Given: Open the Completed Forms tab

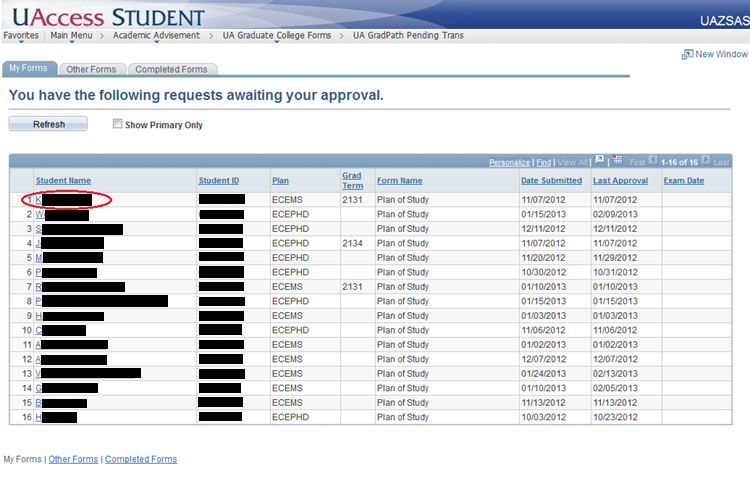Looking at the screenshot, I should coord(171,69).
